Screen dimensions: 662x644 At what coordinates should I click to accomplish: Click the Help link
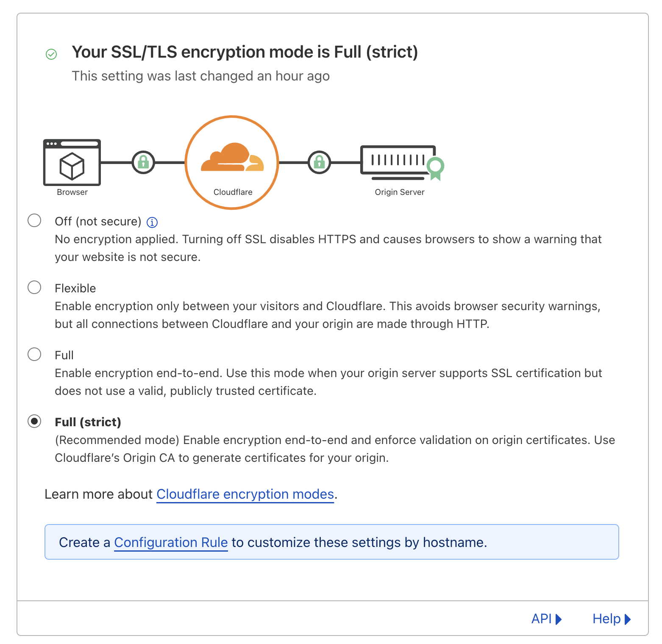pyautogui.click(x=606, y=619)
